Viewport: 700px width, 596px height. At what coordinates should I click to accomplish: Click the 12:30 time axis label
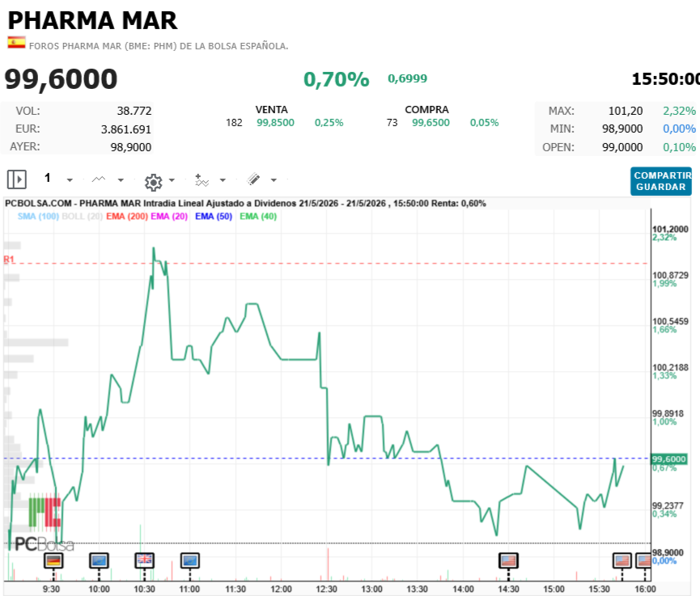click(x=326, y=589)
